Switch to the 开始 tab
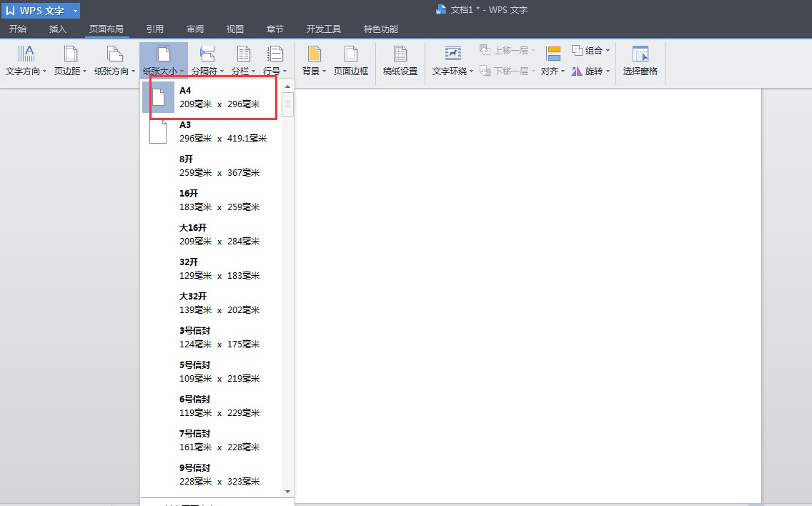 click(18, 29)
